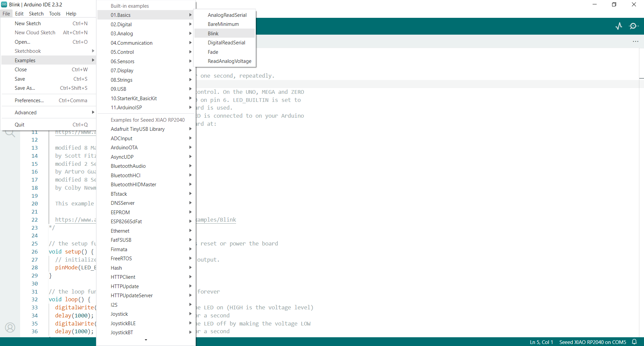Expand the 04.Communication submenu
Screen dimensions: 644x346
146,43
